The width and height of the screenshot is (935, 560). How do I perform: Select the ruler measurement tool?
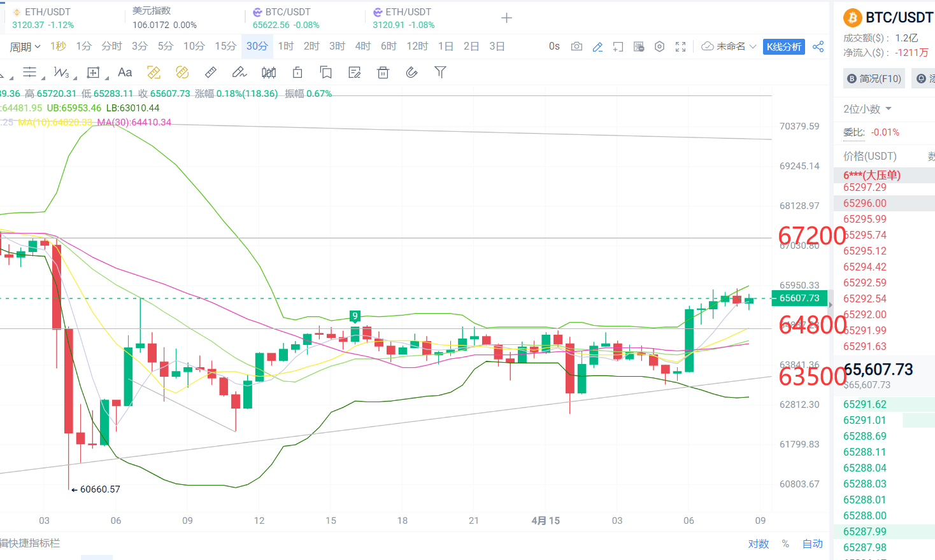coord(210,72)
